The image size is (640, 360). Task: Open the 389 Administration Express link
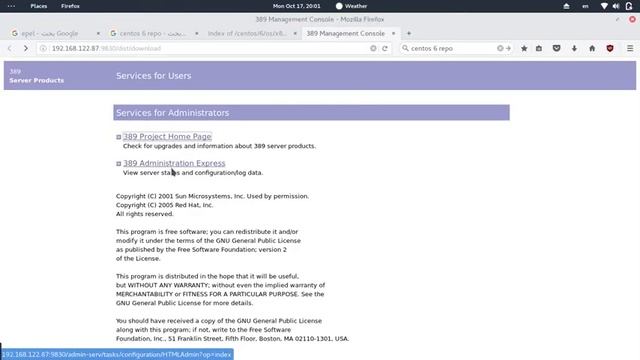pos(174,163)
